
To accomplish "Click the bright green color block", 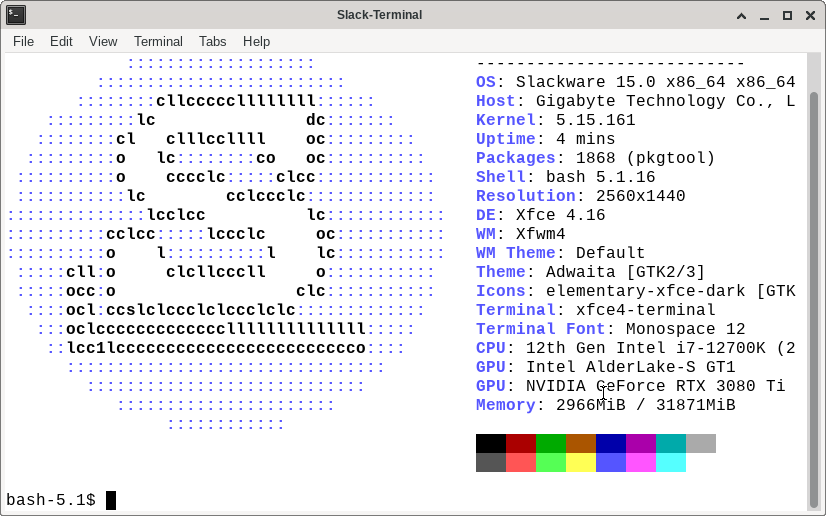I will [551, 462].
